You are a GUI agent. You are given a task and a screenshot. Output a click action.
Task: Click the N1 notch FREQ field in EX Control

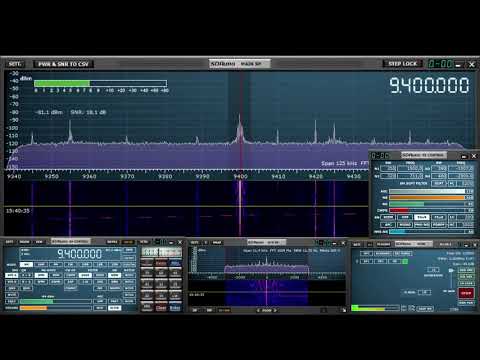coord(410,169)
